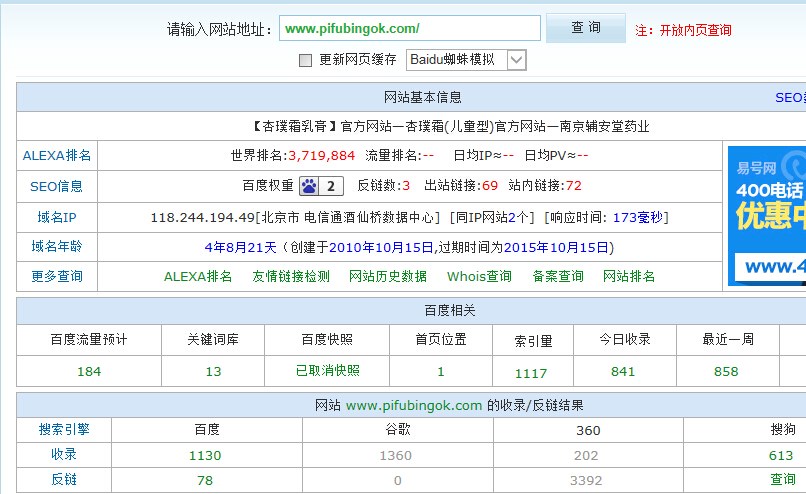Image resolution: width=806 pixels, height=494 pixels.
Task: Click Google 反链 value 0
Action: pos(397,480)
